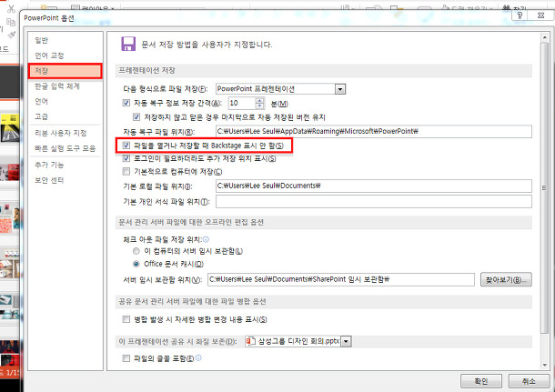
Task: Click the autosave minutes field showing 10
Action: [242, 103]
